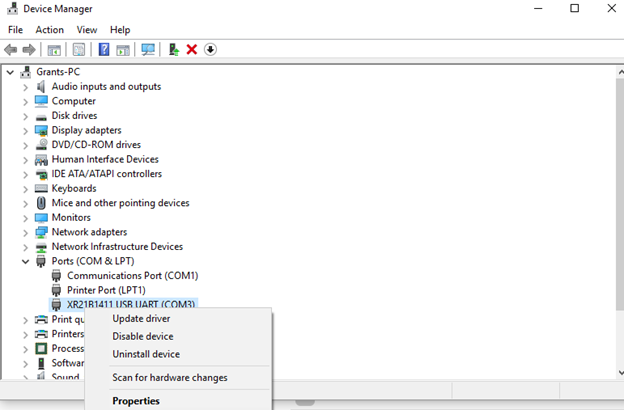Expand DVD/CD-ROM drives category
The width and height of the screenshot is (624, 410).
(25, 145)
